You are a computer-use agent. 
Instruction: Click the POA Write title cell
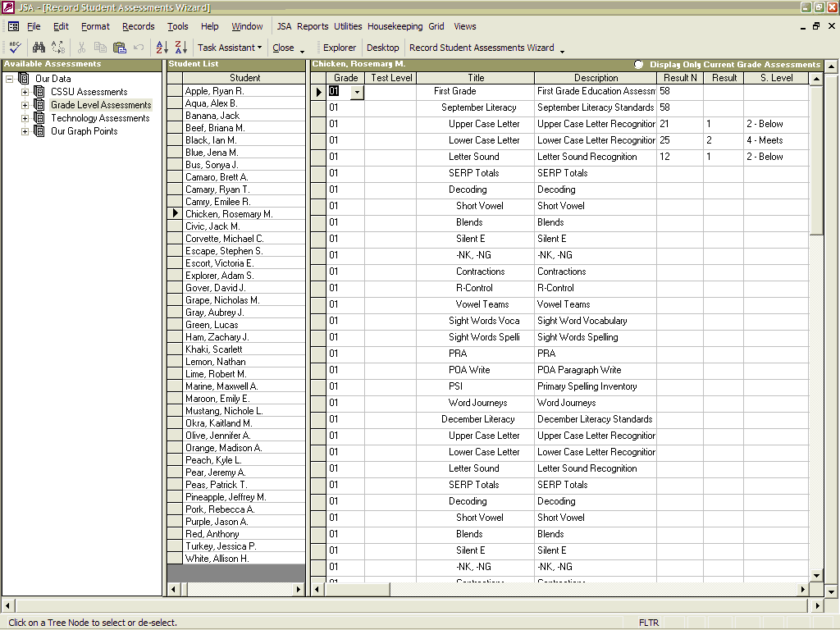click(476, 370)
